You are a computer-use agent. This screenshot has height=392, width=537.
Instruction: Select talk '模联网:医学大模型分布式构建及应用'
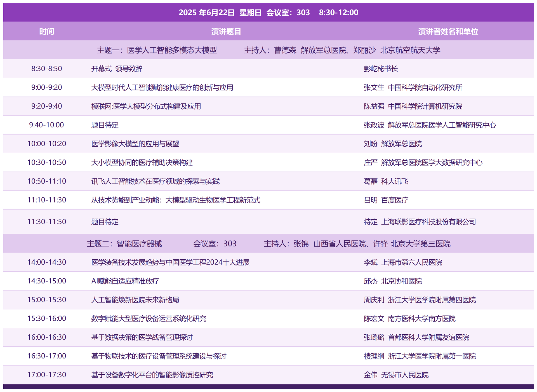(x=146, y=106)
